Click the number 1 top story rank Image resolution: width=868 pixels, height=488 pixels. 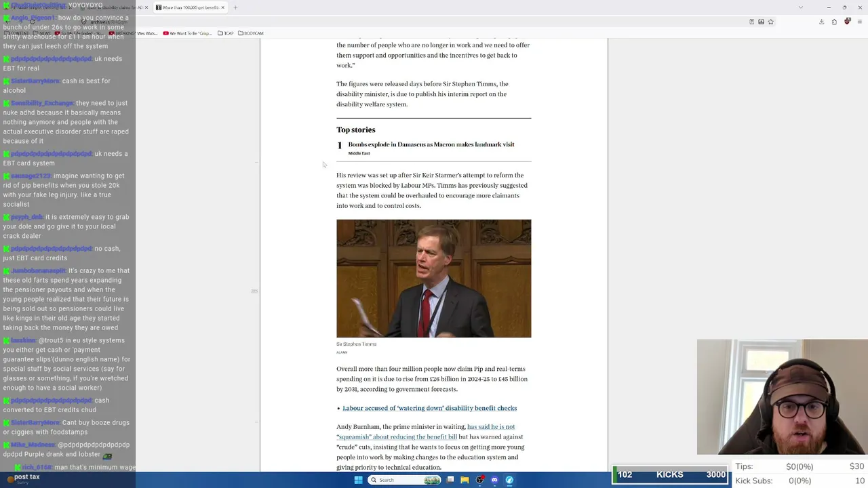[340, 146]
